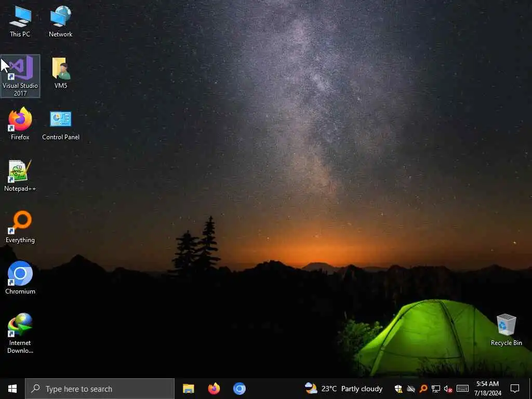The height and width of the screenshot is (399, 532).
Task: Select the Internet Download Manager shortcut
Action: [20, 333]
